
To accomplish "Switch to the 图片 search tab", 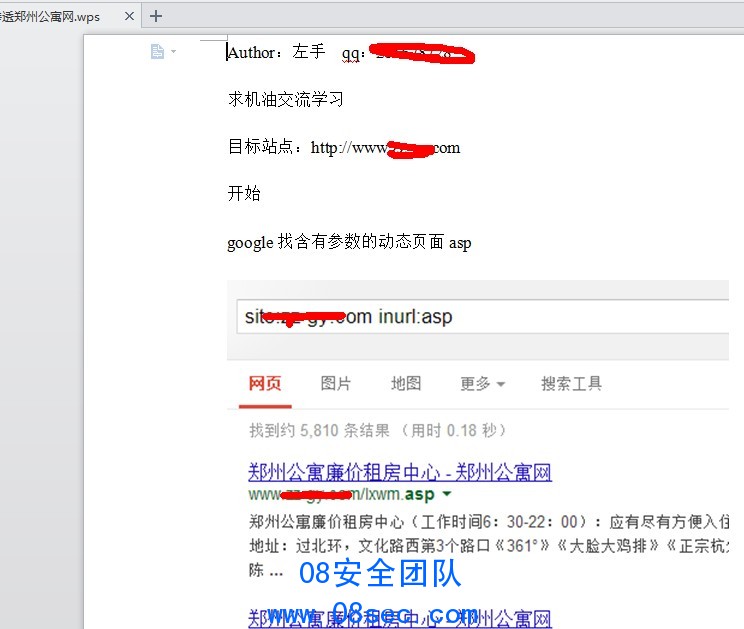I will (x=336, y=383).
